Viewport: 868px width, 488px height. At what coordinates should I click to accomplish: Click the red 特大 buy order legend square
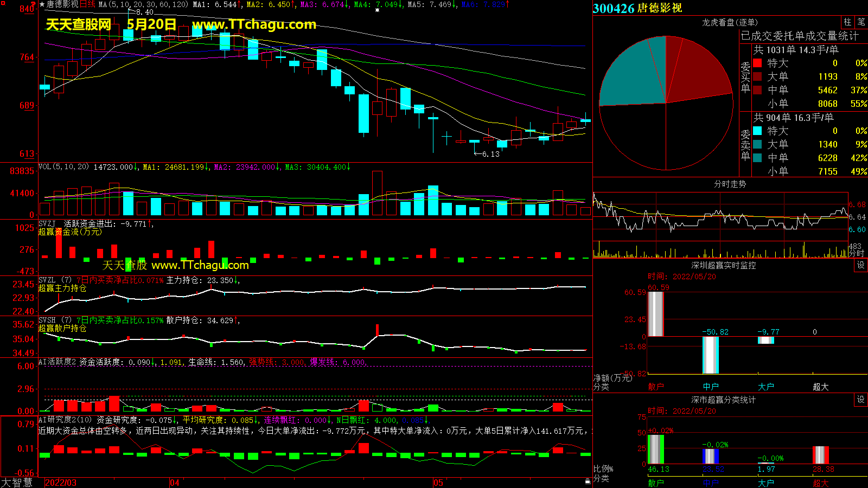point(757,63)
